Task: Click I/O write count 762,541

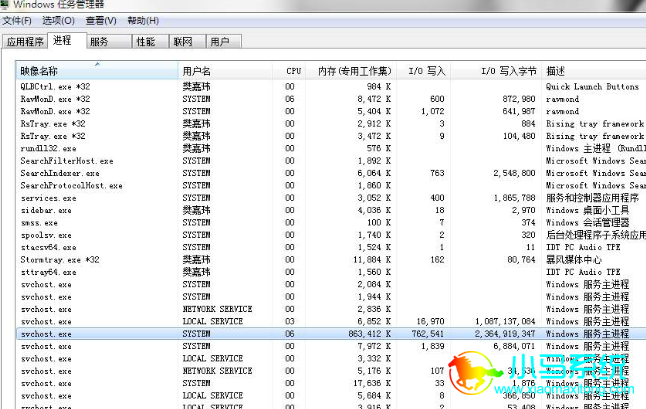Action: pos(428,334)
